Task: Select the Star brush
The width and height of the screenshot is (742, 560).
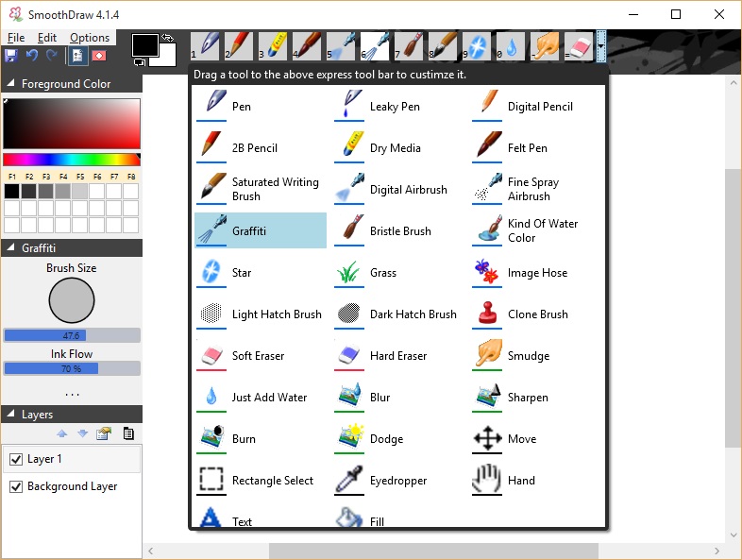Action: pos(261,273)
